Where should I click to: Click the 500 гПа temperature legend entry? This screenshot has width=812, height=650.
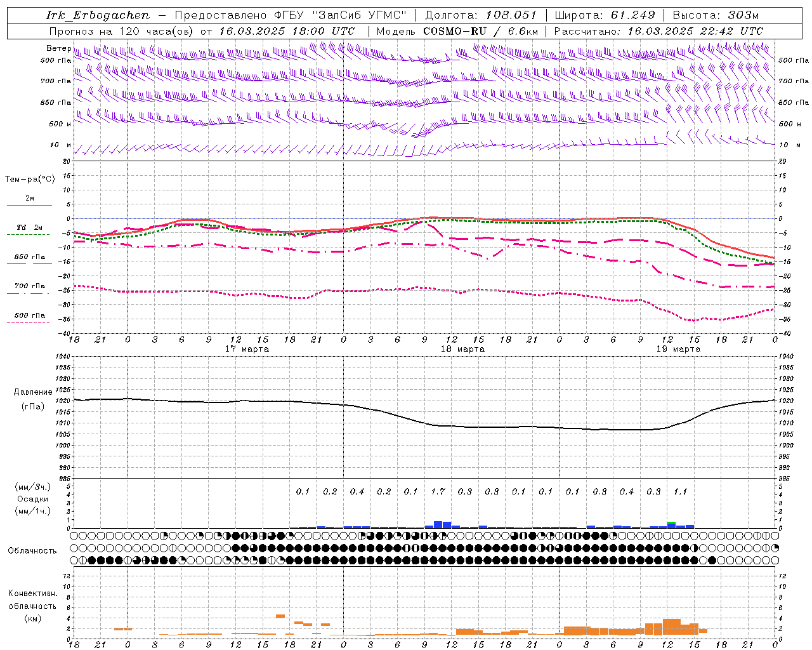pos(30,315)
